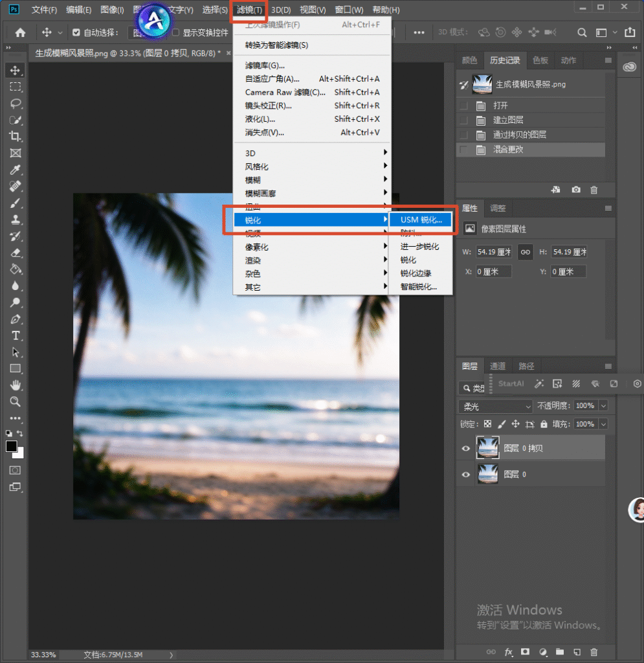
Task: Click the white background color swatch
Action: coord(19,454)
